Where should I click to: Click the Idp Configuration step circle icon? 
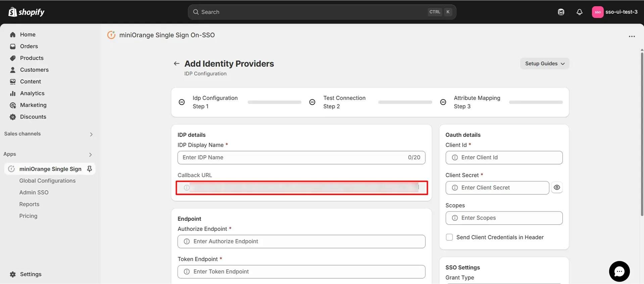tap(182, 102)
